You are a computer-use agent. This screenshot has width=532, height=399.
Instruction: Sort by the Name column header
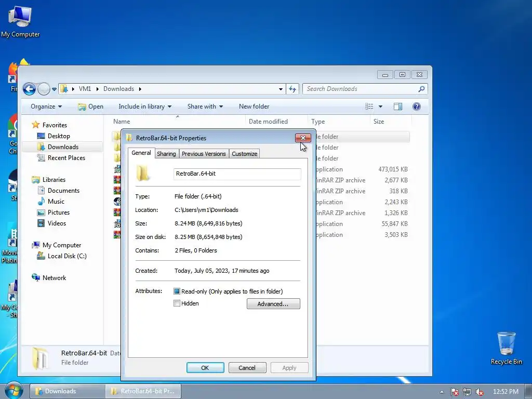point(178,122)
